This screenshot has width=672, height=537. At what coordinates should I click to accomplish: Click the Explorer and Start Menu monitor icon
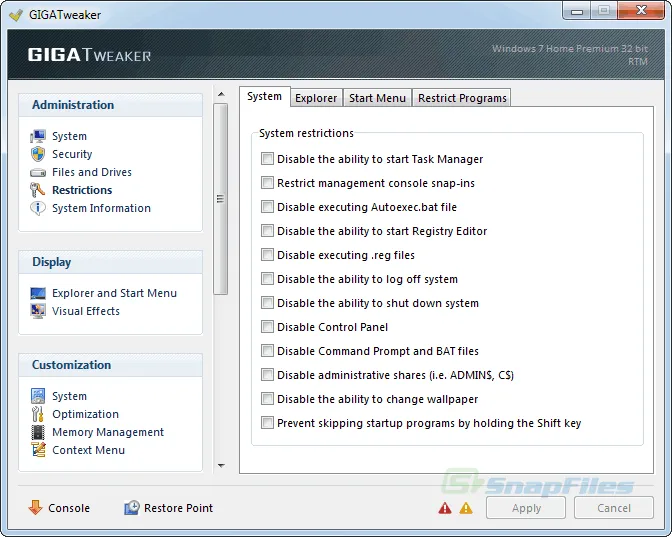tap(38, 293)
